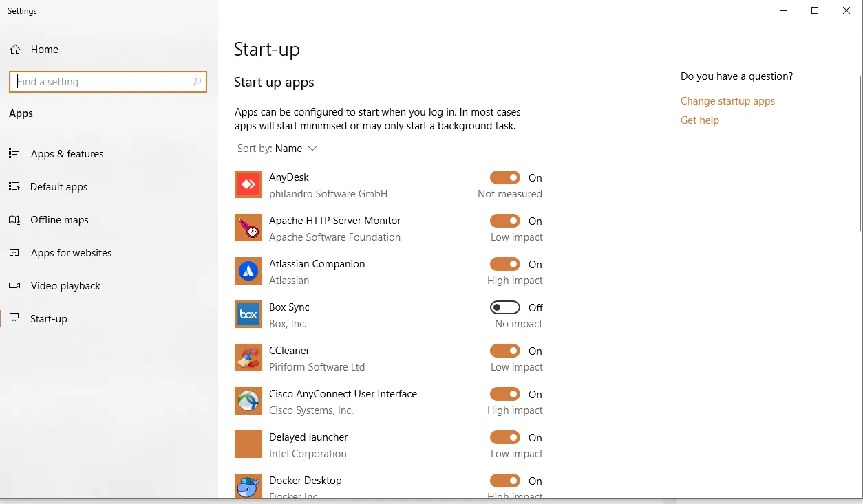Click the search magnifier icon
The width and height of the screenshot is (863, 504).
click(x=197, y=82)
